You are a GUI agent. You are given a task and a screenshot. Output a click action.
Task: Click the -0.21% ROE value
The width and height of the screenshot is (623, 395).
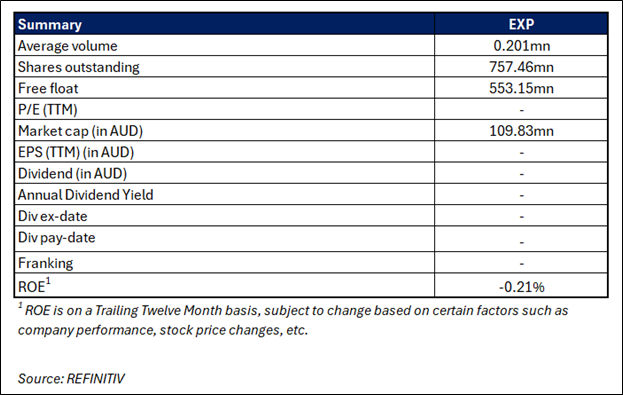click(x=521, y=287)
